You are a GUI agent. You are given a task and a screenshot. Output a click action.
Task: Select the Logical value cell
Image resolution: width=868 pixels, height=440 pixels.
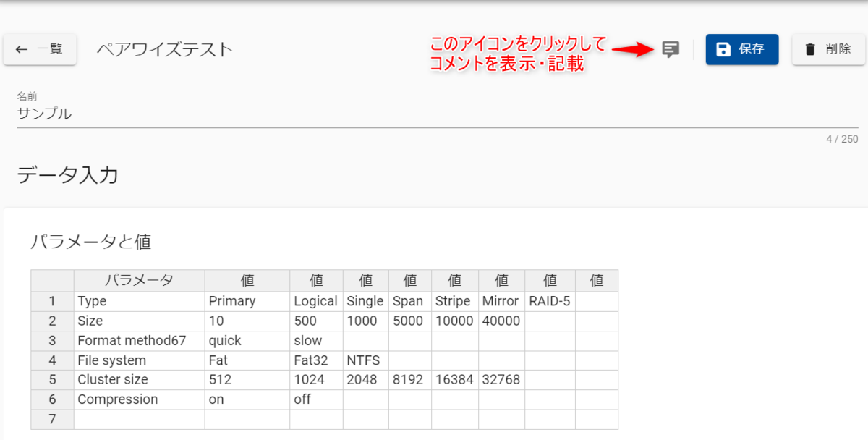click(316, 302)
